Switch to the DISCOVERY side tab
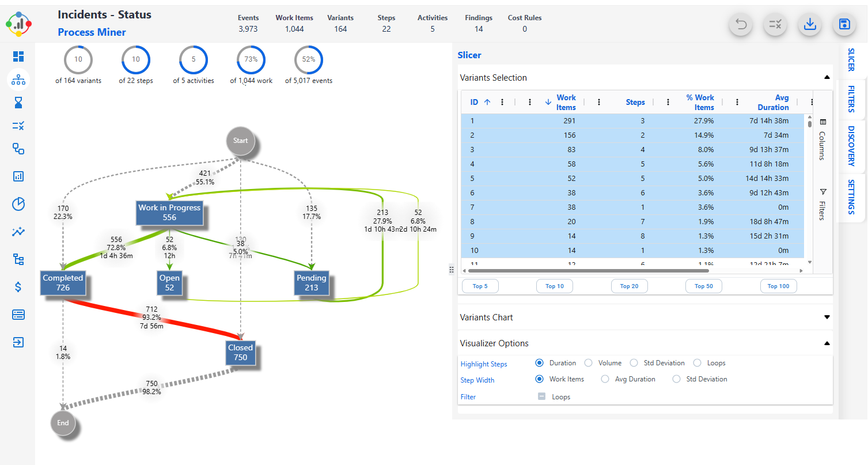 851,146
